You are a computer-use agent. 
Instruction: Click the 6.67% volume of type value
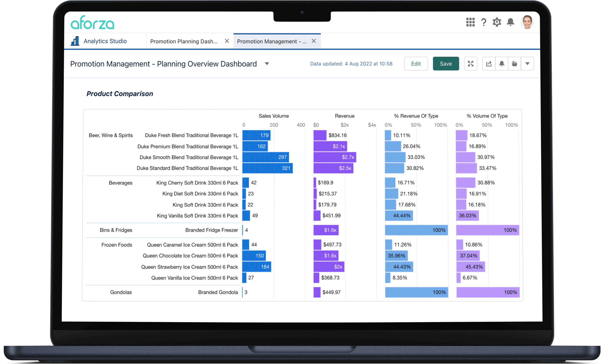[x=470, y=278]
